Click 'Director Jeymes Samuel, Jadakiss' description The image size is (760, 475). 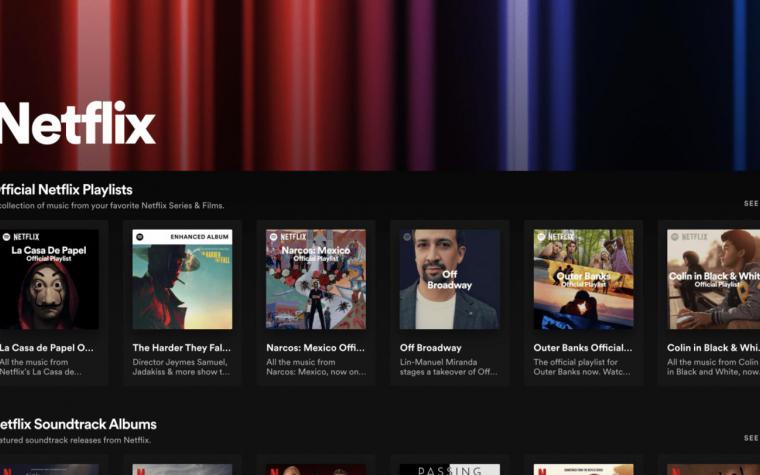pyautogui.click(x=181, y=367)
